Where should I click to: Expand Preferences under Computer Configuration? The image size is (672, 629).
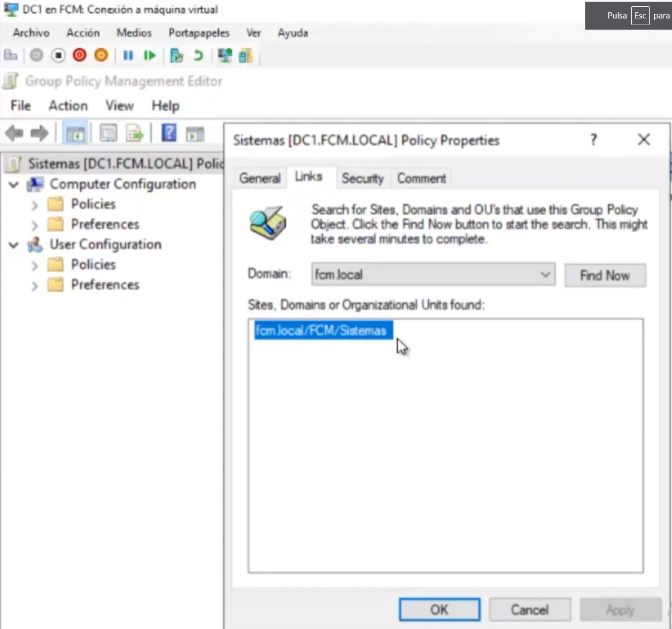tap(35, 225)
